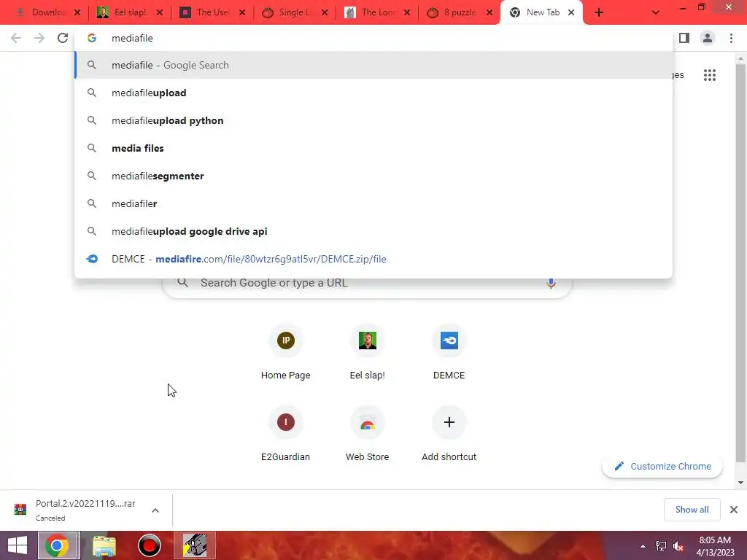Viewport: 747px width, 560px height.
Task: Reload the page with the refresh icon
Action: (x=63, y=38)
